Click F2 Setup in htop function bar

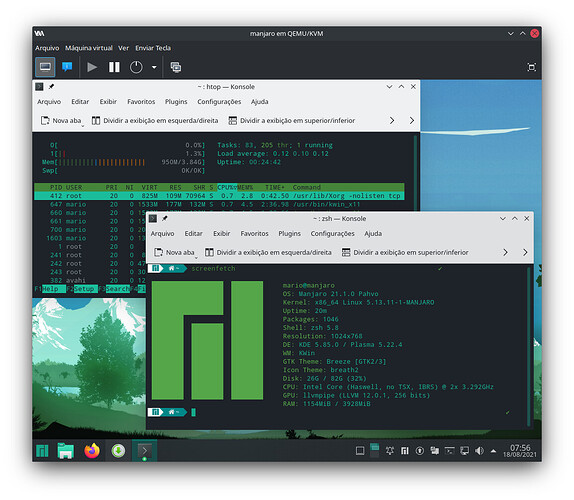[82, 289]
